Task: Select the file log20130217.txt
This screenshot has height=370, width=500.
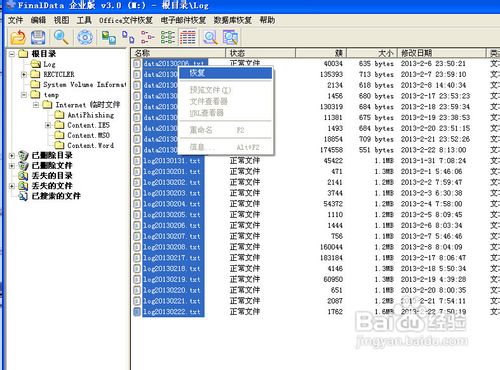Action: pos(172,258)
